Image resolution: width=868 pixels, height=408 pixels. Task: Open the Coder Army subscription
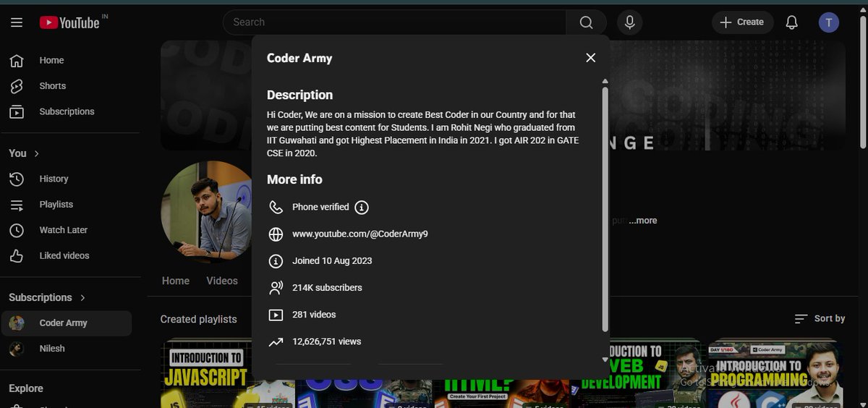[x=67, y=323]
